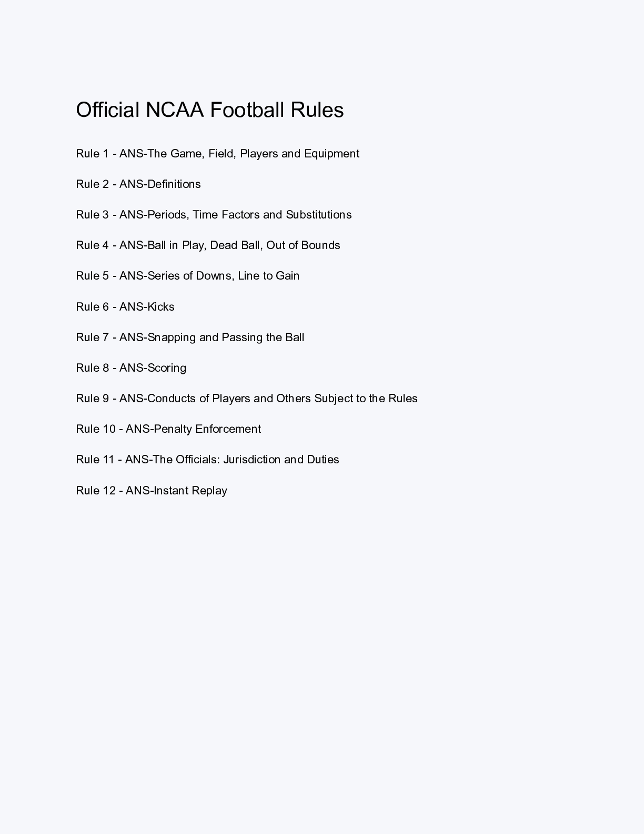Click the word Jurisdiction in Rule 11
This screenshot has width=644, height=834.
[251, 460]
